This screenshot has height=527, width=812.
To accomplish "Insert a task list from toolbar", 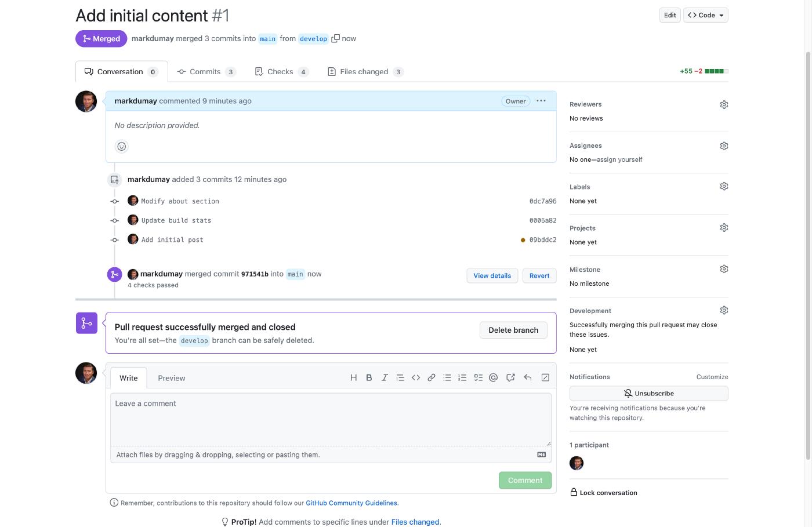I will coord(478,377).
